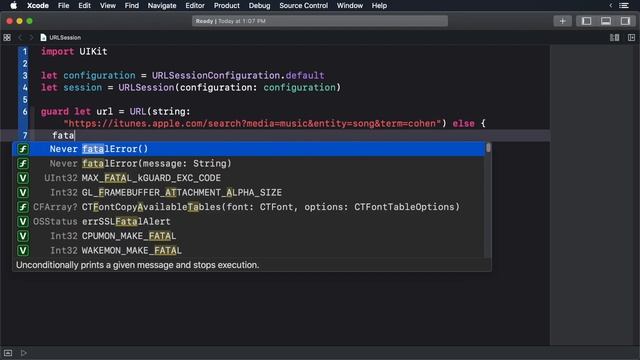Image resolution: width=640 pixels, height=360 pixels.
Task: Open the Debug menu
Action: pyautogui.click(x=259, y=6)
